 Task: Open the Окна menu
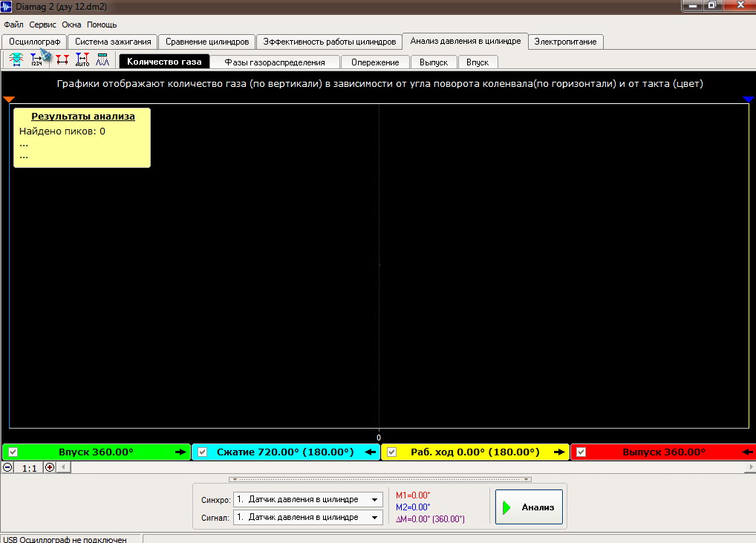71,25
